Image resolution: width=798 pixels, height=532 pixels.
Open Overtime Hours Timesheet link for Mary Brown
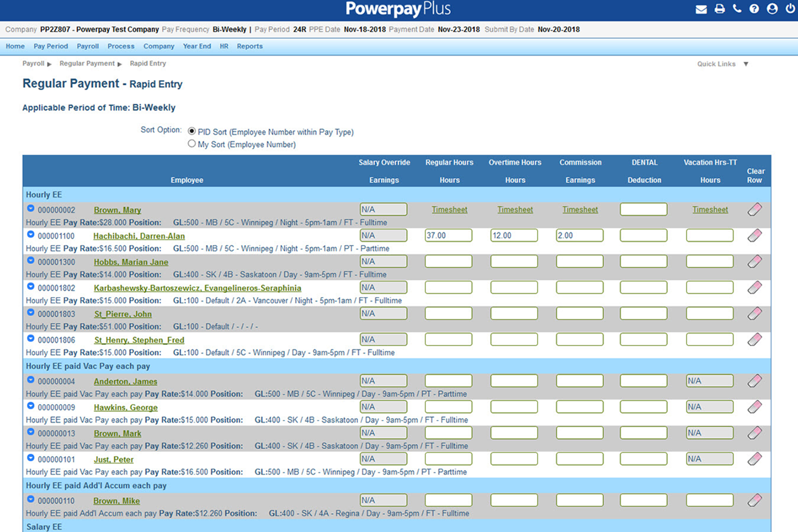[515, 210]
